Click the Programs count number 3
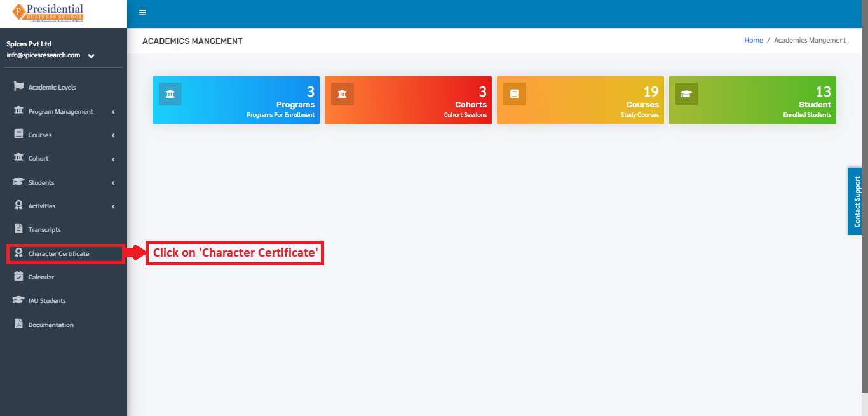The width and height of the screenshot is (868, 416). pos(311,91)
